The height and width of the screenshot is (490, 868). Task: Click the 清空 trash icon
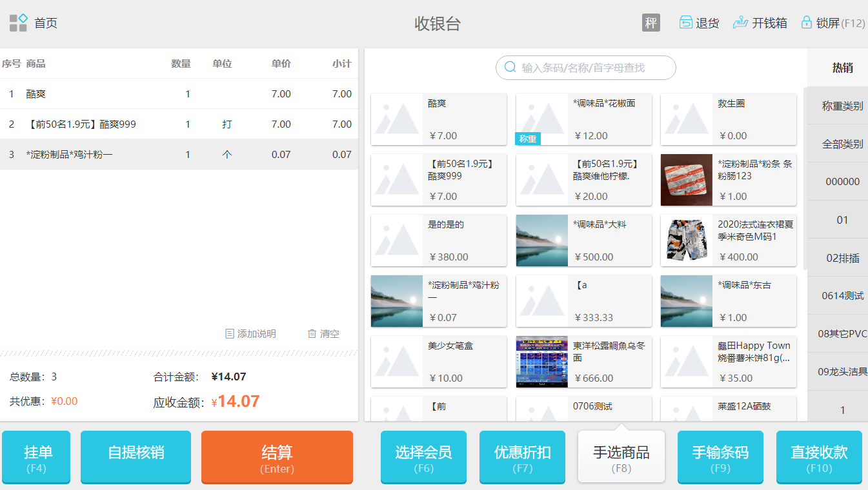point(312,334)
